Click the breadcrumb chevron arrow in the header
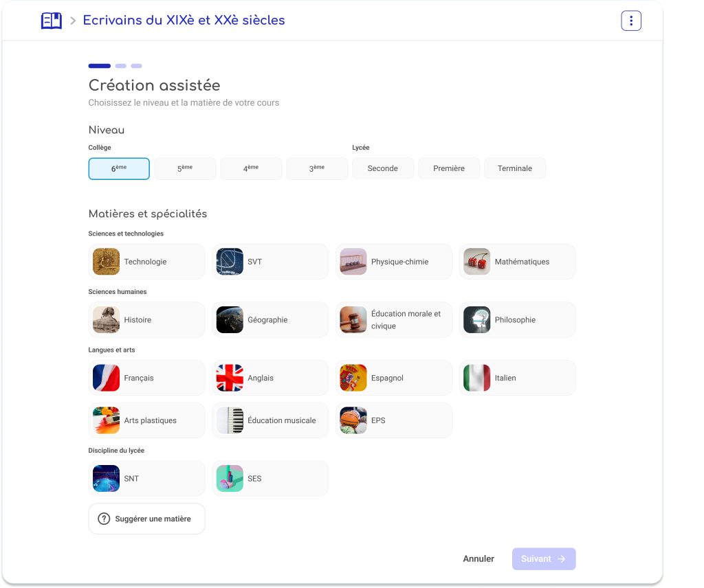704x588 pixels. tap(73, 21)
